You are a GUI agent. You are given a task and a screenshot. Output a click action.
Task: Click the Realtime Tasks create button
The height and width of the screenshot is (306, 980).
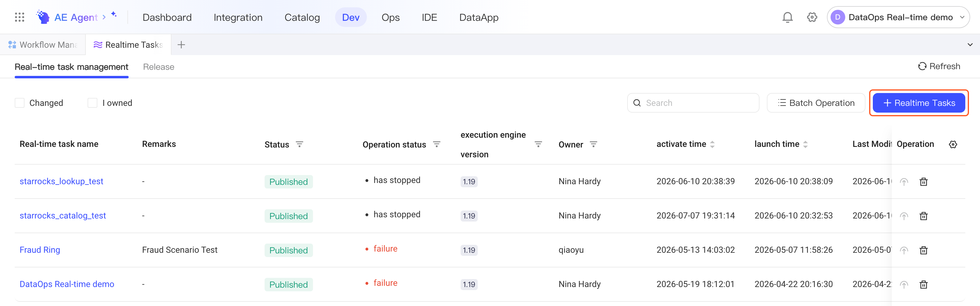tap(918, 103)
